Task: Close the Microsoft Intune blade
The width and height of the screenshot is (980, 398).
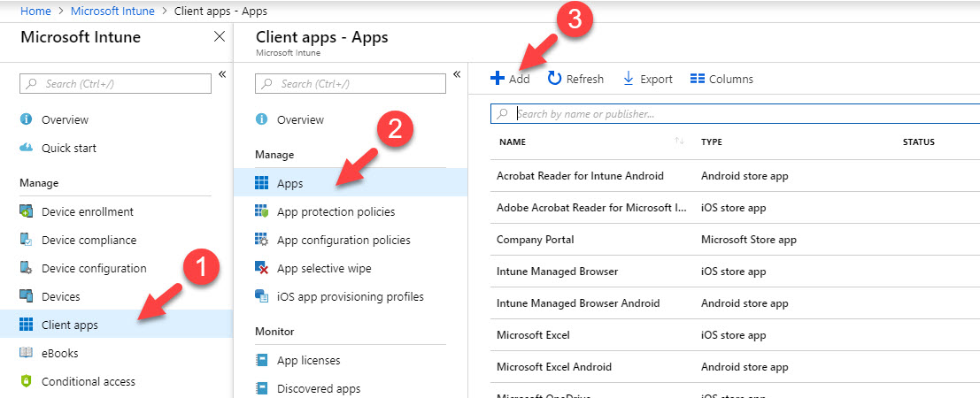Action: click(220, 37)
